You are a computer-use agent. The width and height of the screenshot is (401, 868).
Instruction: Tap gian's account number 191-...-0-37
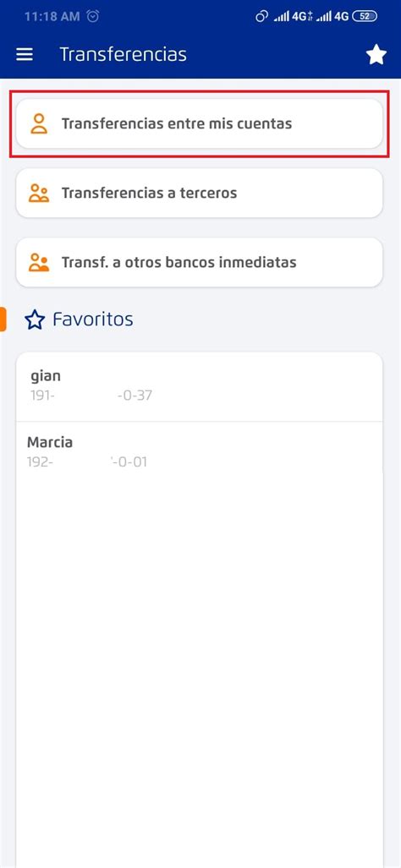tap(91, 396)
